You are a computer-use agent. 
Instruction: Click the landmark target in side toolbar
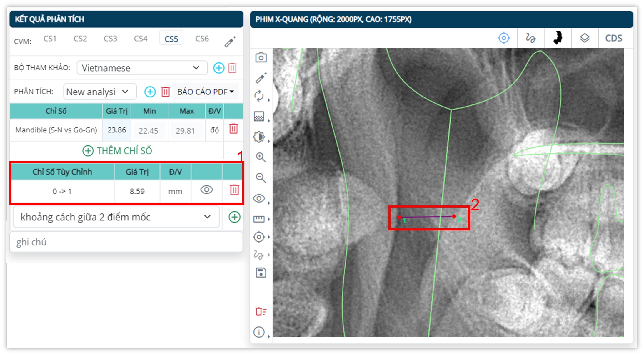pos(259,237)
